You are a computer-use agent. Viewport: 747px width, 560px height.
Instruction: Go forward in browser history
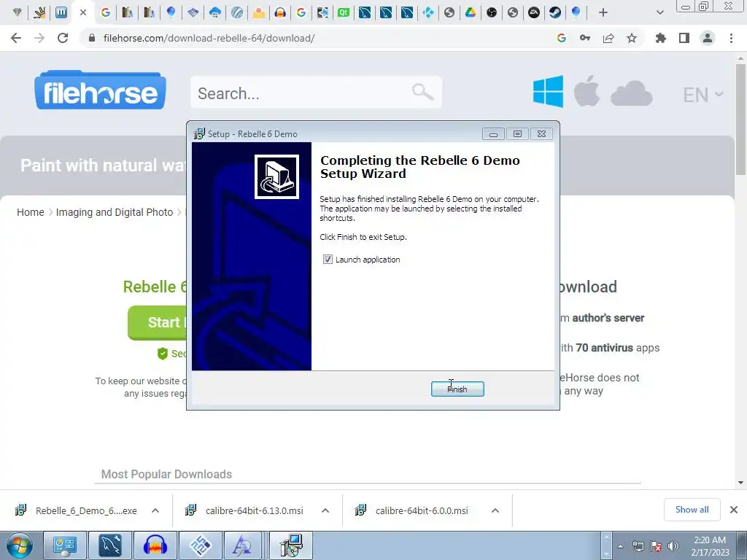coord(39,38)
